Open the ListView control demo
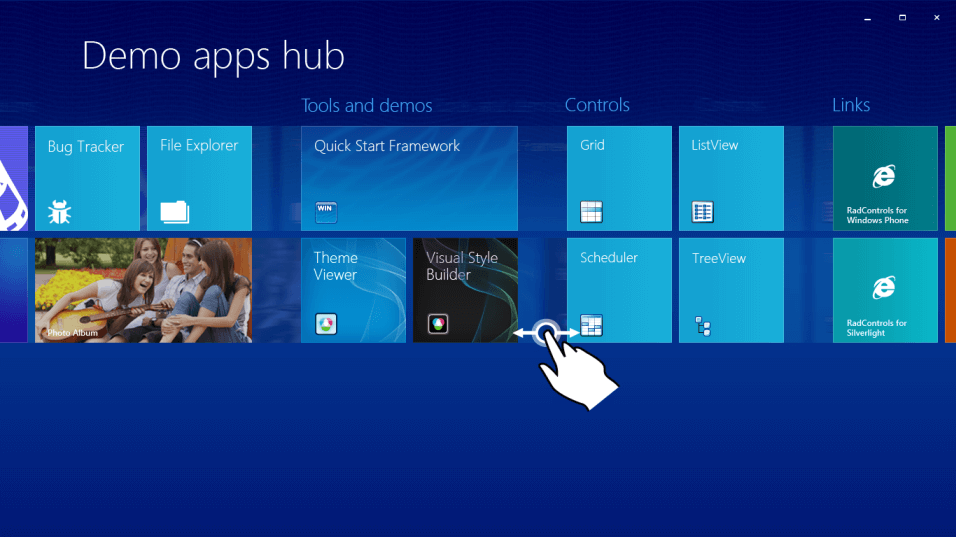 point(732,179)
